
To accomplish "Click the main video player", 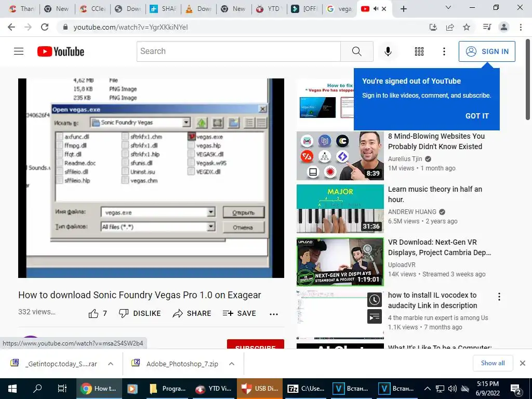I will pos(151,178).
